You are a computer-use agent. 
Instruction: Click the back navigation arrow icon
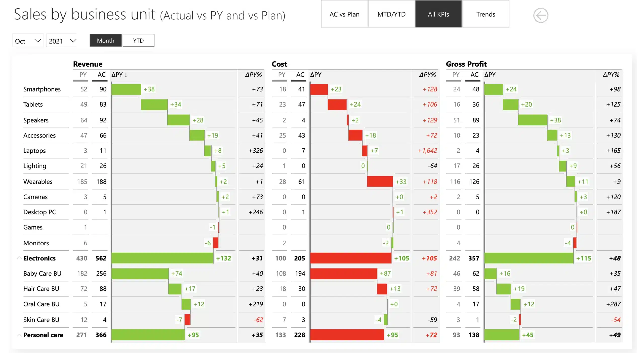pyautogui.click(x=540, y=15)
